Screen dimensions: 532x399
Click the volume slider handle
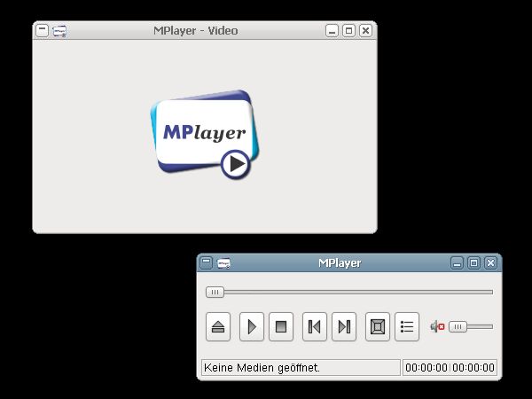pyautogui.click(x=458, y=326)
